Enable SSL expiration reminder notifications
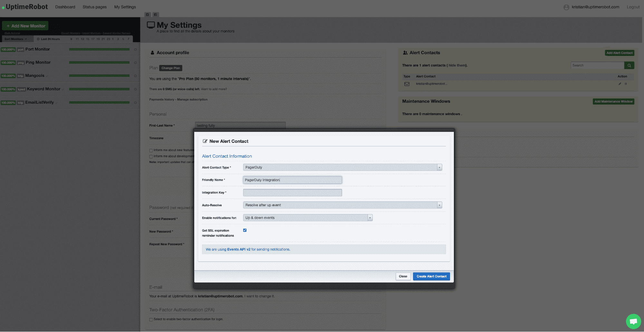Screen dimensions: 644x332 [245, 230]
